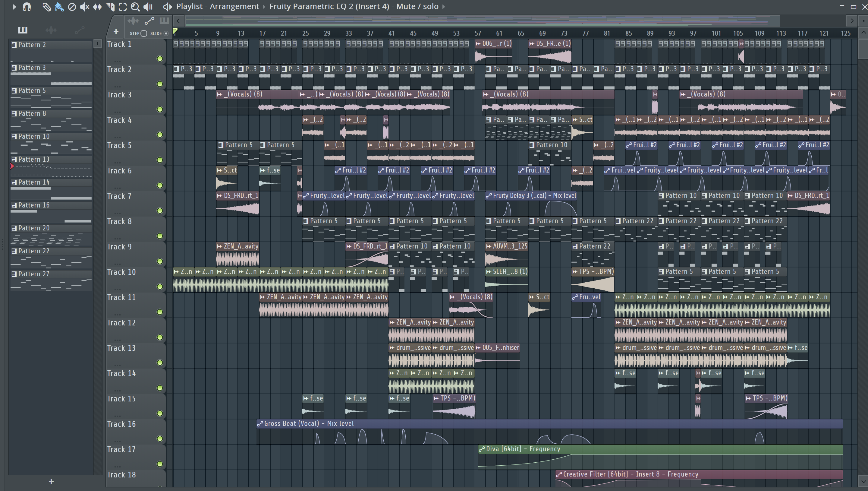This screenshot has height=491, width=868.
Task: Select Pattern 2 in the picker list
Action: coord(51,52)
